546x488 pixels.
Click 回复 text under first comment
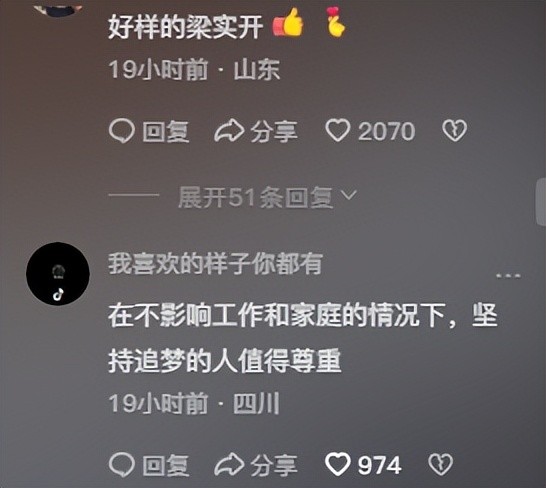(x=166, y=132)
